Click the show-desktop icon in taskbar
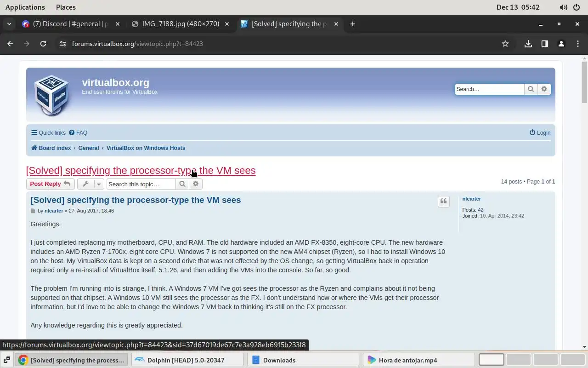 coord(7,360)
